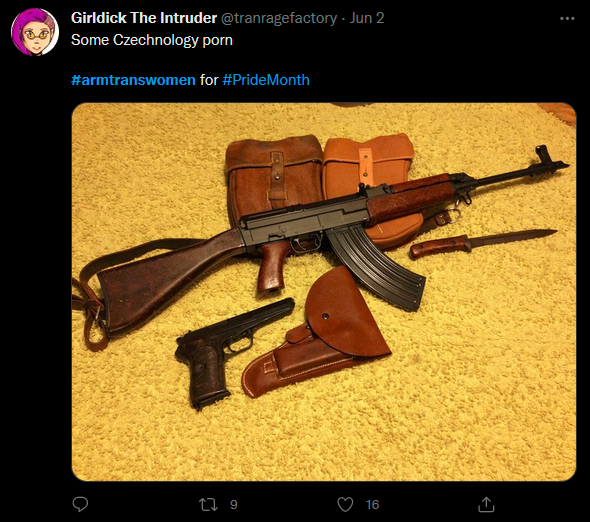This screenshot has height=522, width=590.
Task: Open the Girldick The Intruder display name
Action: [x=144, y=18]
